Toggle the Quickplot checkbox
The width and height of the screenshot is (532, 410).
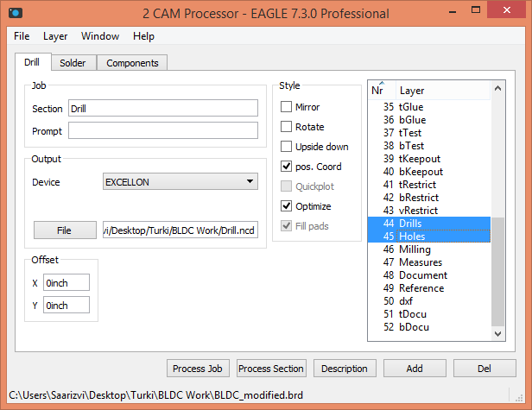coord(286,186)
